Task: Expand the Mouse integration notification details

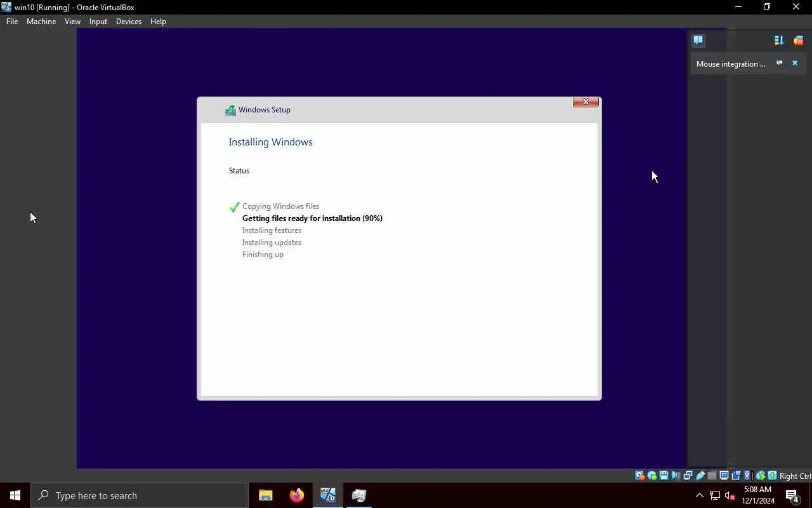Action: 780,63
